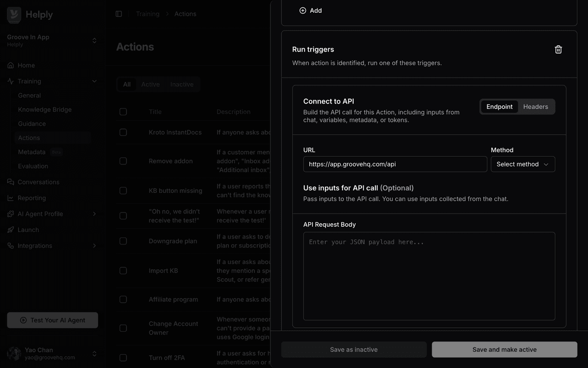Click the Integrations icon
The image size is (588, 368).
tap(11, 246)
